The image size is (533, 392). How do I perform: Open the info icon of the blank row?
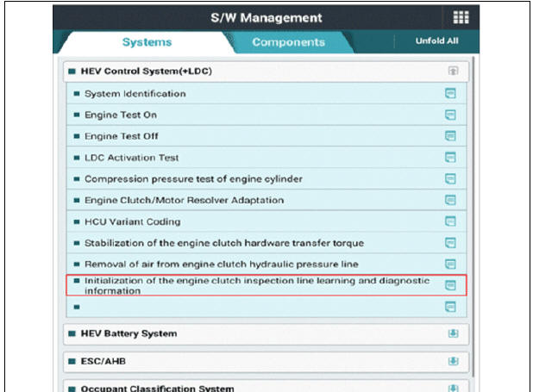point(450,307)
